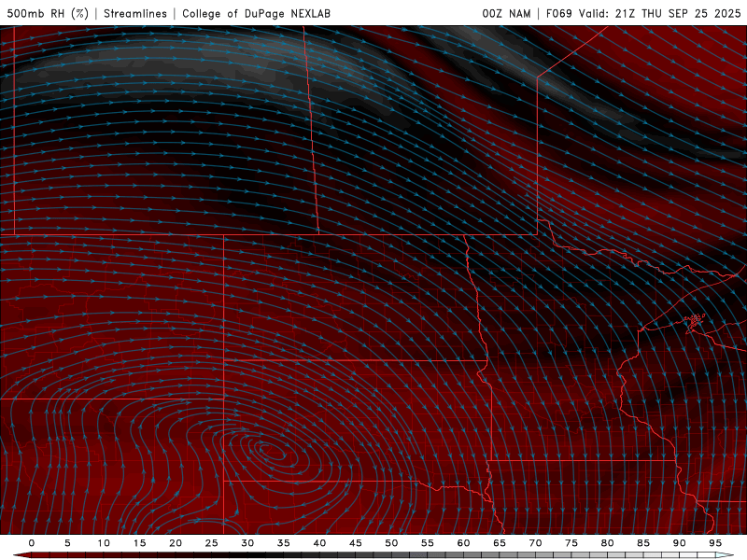Click the legend label '65'
This screenshot has height=560, width=747.
click(500, 543)
